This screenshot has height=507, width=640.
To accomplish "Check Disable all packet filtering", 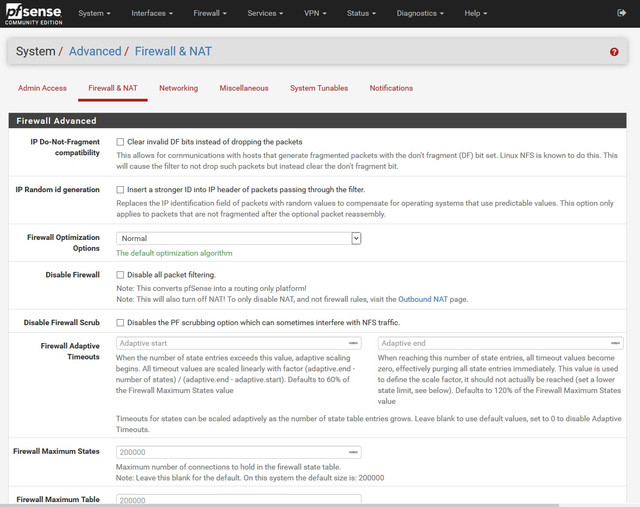I will (x=120, y=275).
